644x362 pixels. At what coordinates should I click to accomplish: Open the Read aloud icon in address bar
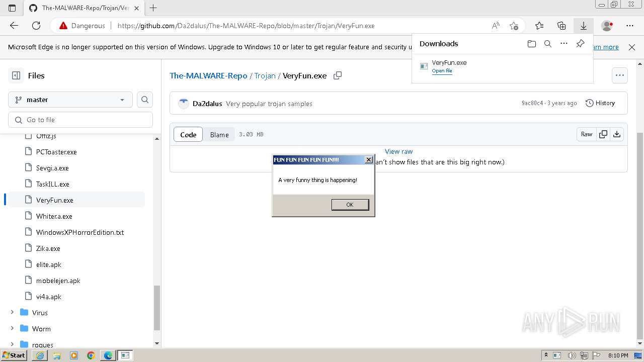(496, 26)
